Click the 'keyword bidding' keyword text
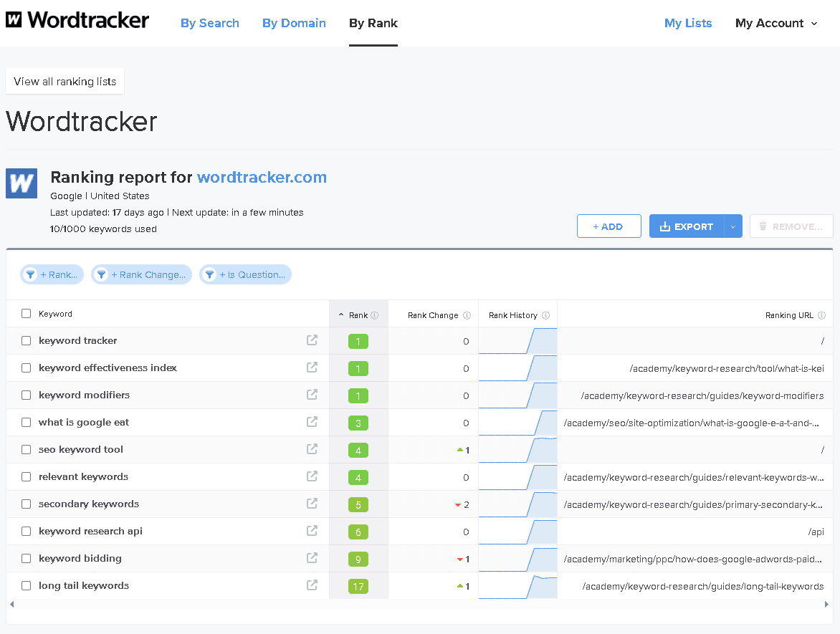Image resolution: width=840 pixels, height=634 pixels. click(x=80, y=558)
